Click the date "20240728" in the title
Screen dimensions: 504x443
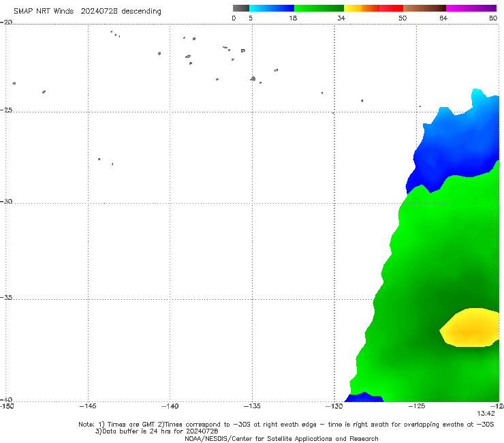tap(99, 11)
